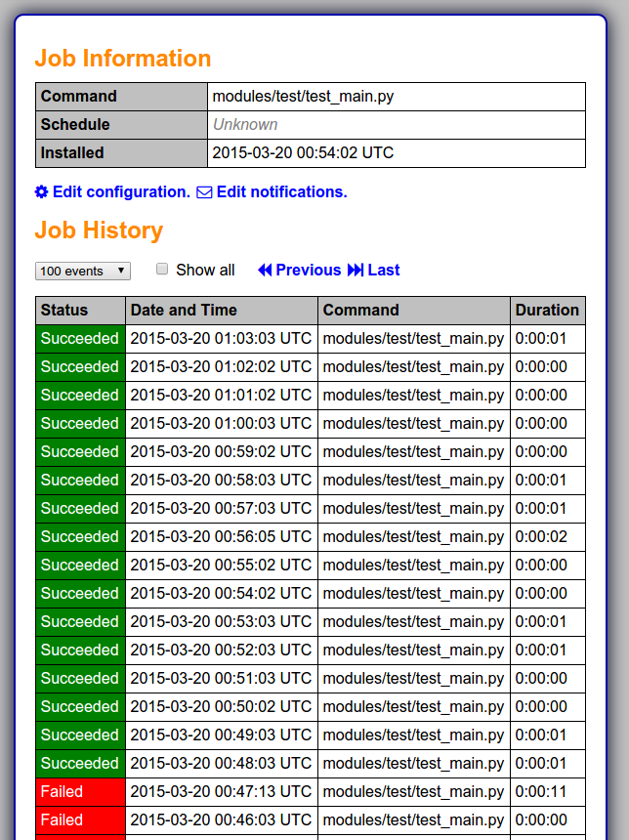Image resolution: width=629 pixels, height=840 pixels.
Task: Click command cell in 00:47:13 row
Action: point(414,792)
